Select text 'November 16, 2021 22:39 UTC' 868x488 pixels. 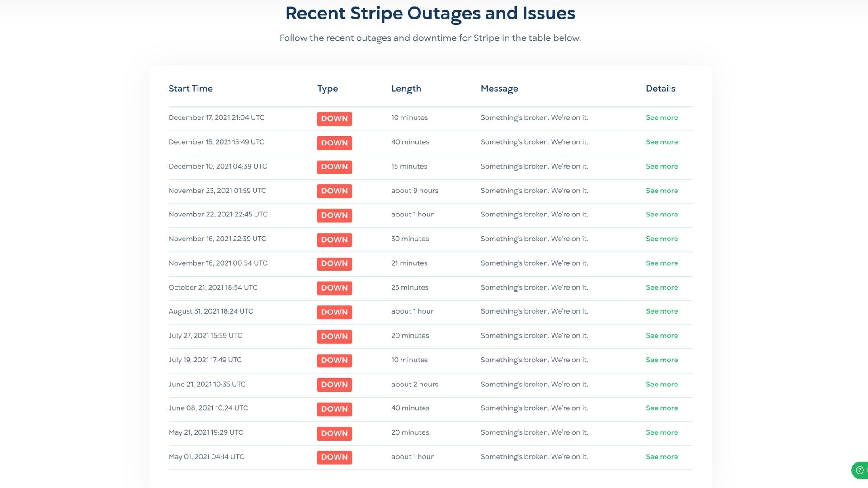pos(217,239)
